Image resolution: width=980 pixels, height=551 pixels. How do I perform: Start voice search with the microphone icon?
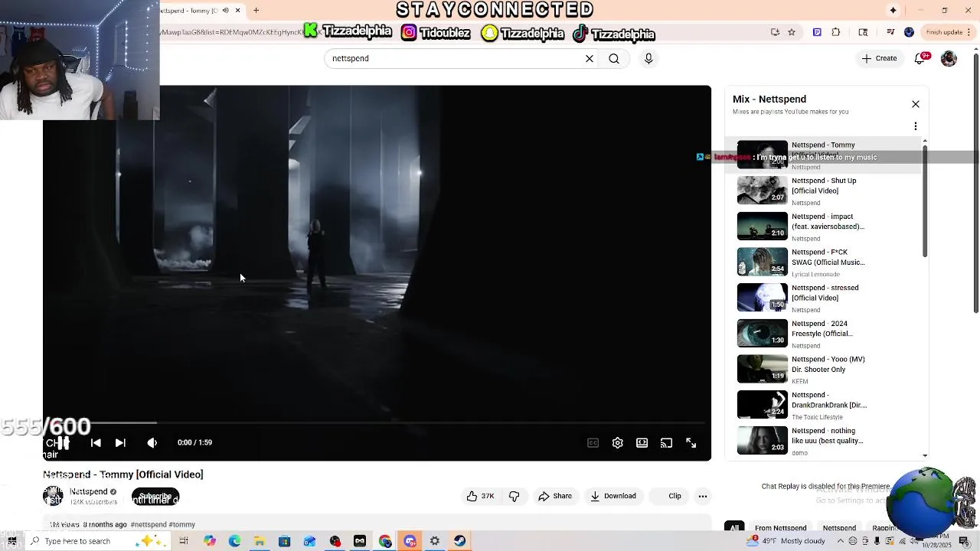click(x=648, y=58)
